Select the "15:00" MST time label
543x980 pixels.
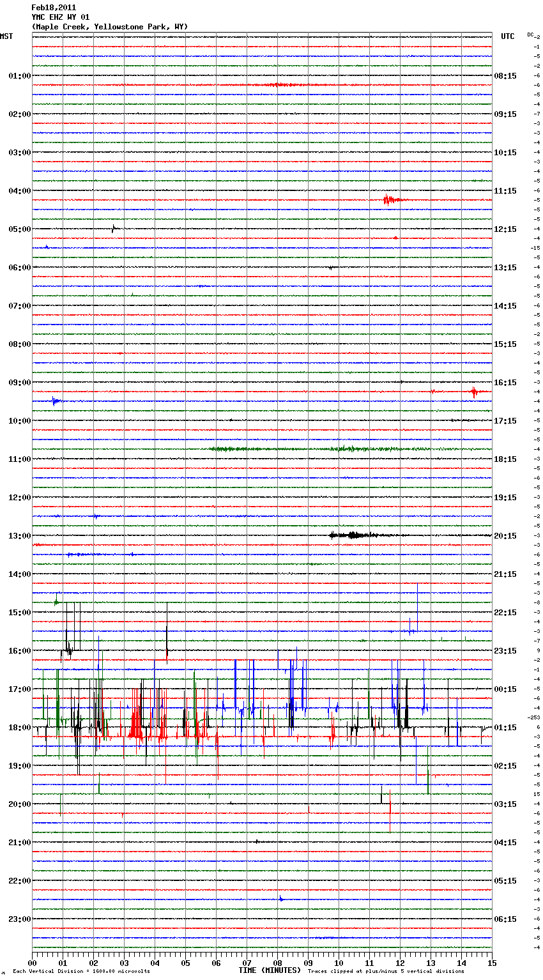(20, 613)
